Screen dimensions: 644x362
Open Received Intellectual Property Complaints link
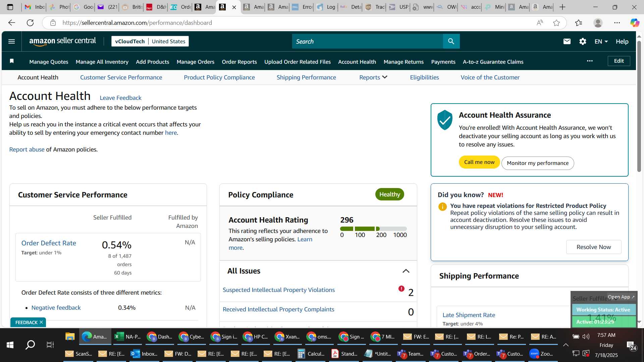(278, 309)
